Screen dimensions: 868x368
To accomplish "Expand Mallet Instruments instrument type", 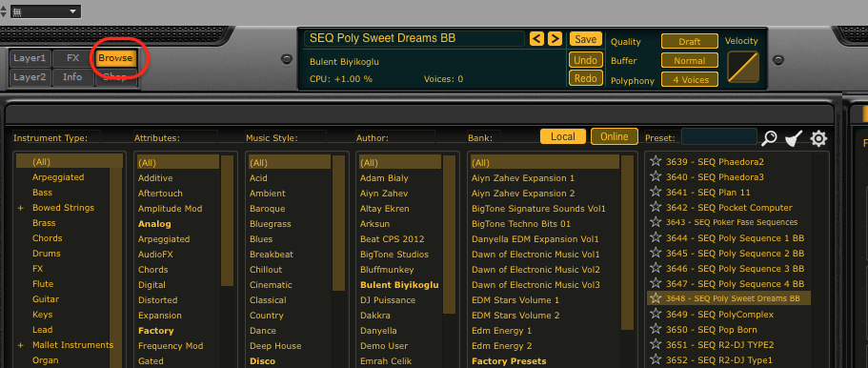I will (21, 345).
